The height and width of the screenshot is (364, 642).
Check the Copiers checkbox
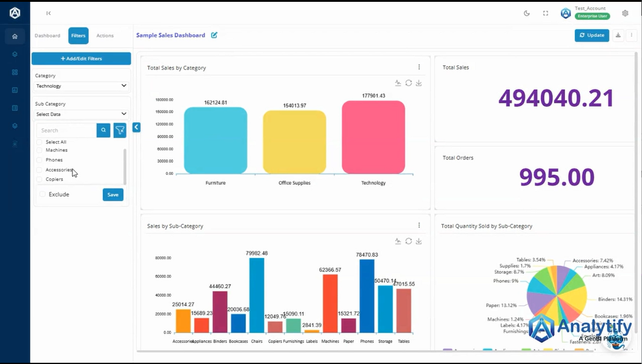39,179
